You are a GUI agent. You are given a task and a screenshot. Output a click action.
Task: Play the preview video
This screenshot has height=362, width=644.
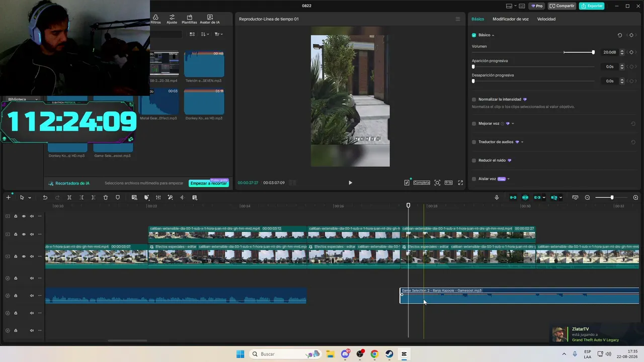tap(350, 183)
